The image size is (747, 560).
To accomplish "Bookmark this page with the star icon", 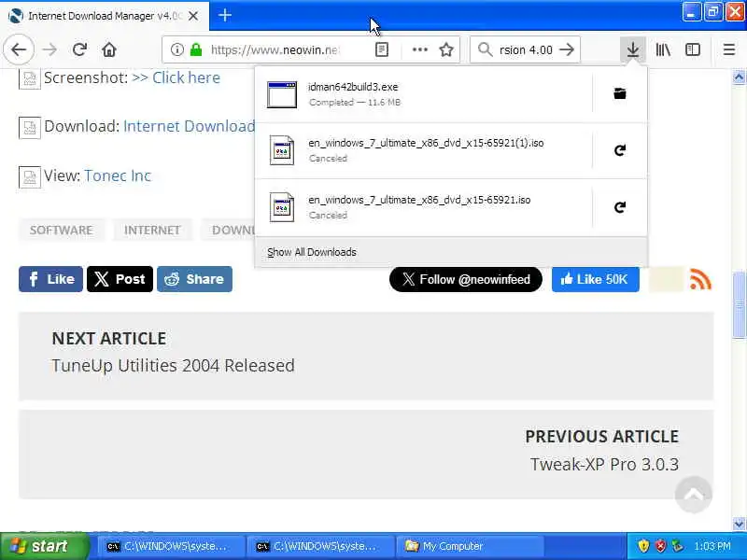I will (446, 49).
